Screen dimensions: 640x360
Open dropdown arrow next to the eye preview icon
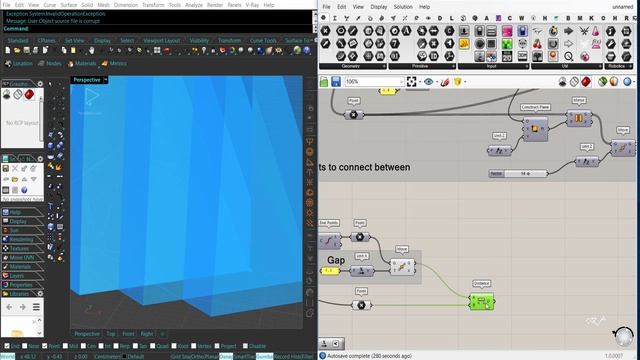pyautogui.click(x=437, y=82)
